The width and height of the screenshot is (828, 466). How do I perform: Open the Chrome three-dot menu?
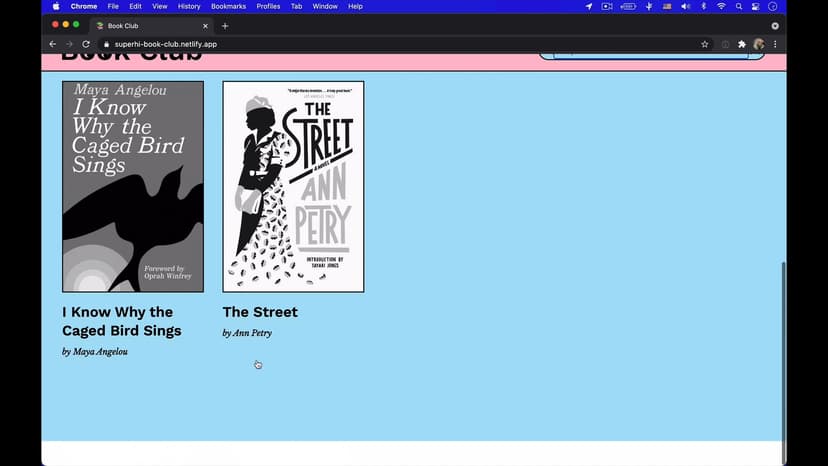tap(775, 44)
